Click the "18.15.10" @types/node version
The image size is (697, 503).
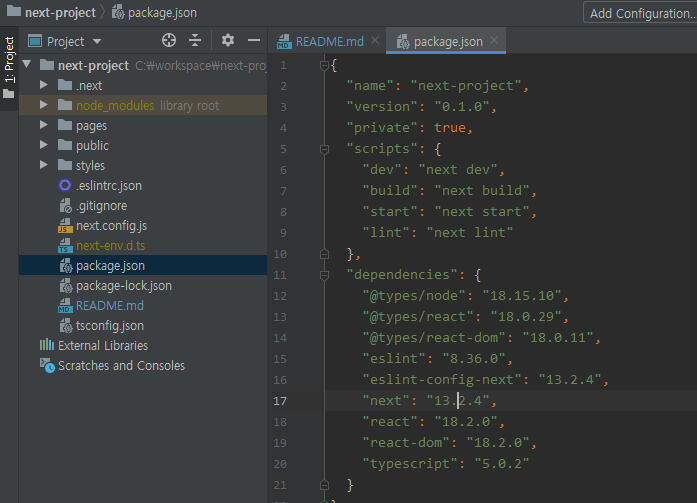coord(522,295)
